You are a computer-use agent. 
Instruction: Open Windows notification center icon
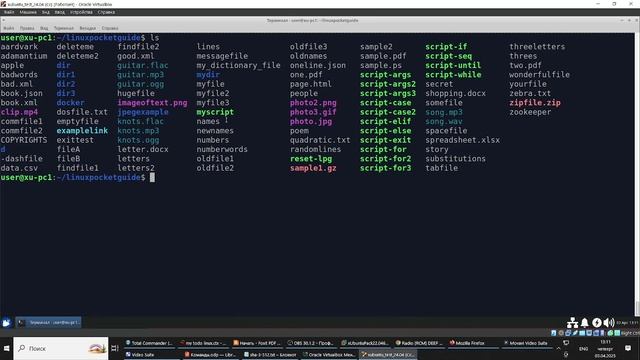click(x=628, y=348)
